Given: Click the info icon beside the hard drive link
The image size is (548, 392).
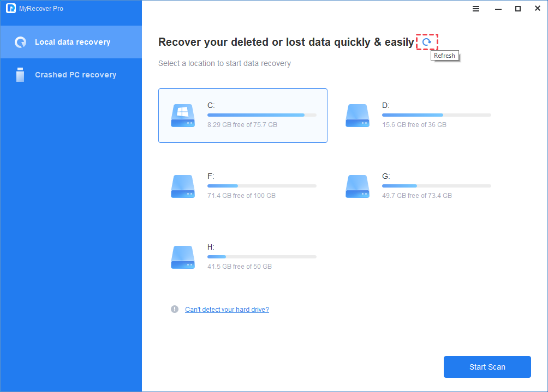Looking at the screenshot, I should [175, 309].
